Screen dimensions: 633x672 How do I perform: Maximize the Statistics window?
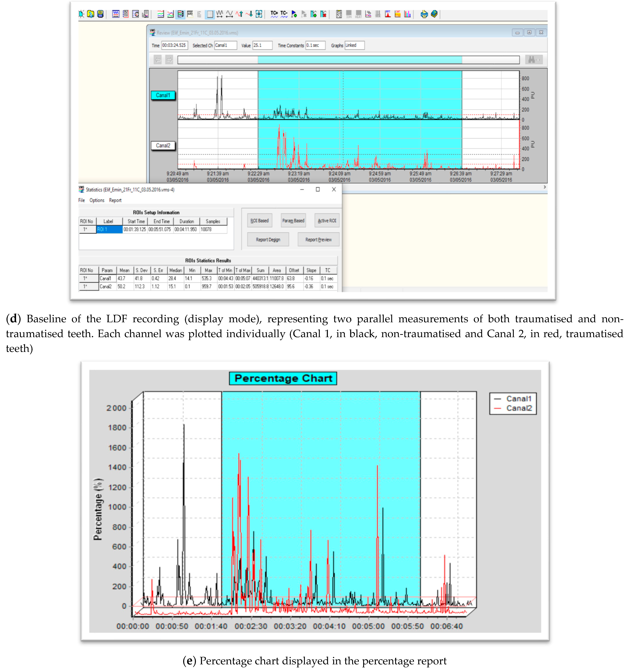tap(318, 189)
